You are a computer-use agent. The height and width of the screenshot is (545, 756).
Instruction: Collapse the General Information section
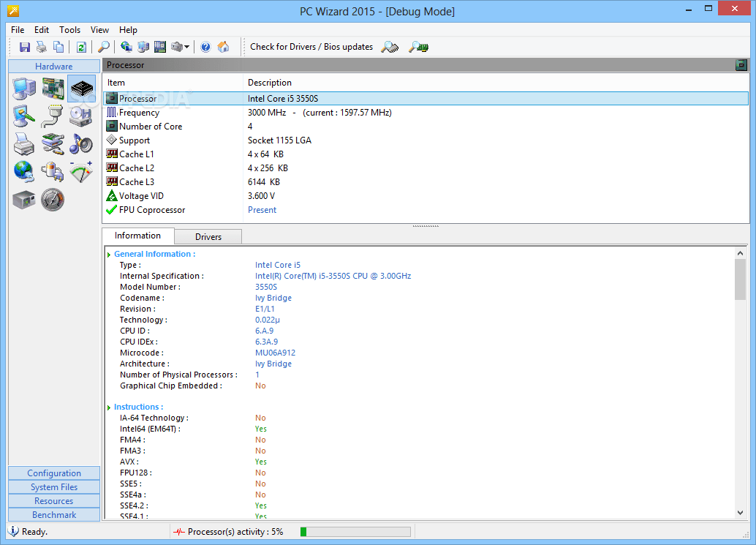click(x=108, y=253)
